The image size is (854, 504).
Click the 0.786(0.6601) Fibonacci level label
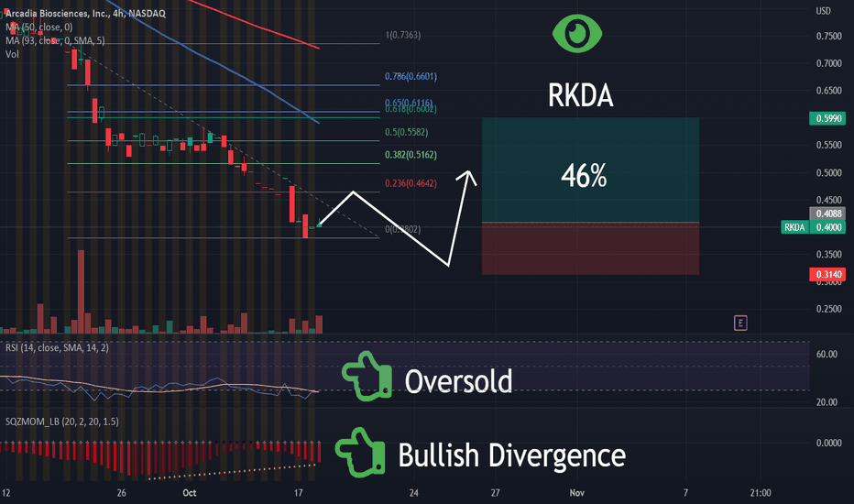(411, 76)
